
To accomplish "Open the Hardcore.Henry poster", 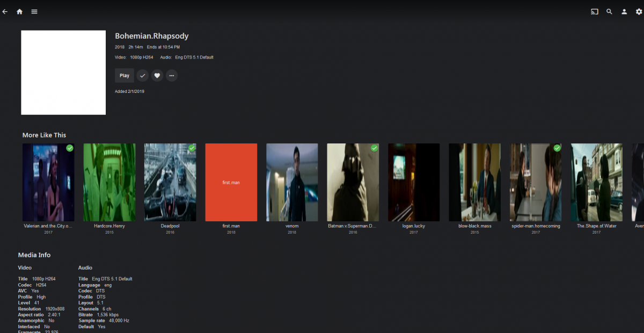I will 109,182.
